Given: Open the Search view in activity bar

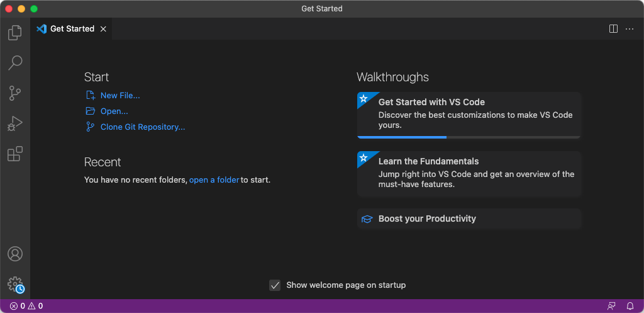Looking at the screenshot, I should pos(15,63).
